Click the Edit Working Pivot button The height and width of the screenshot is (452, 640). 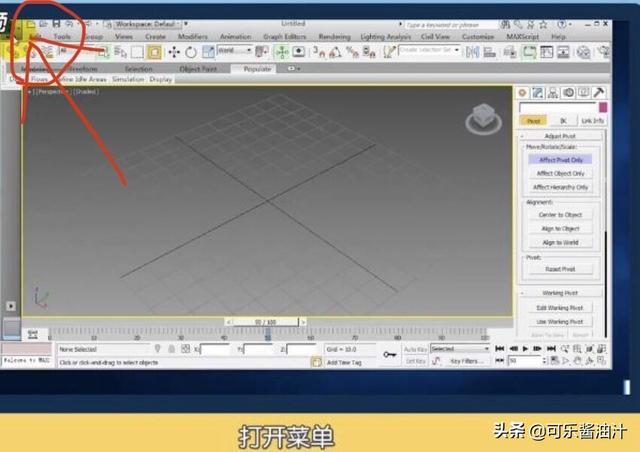pos(560,307)
